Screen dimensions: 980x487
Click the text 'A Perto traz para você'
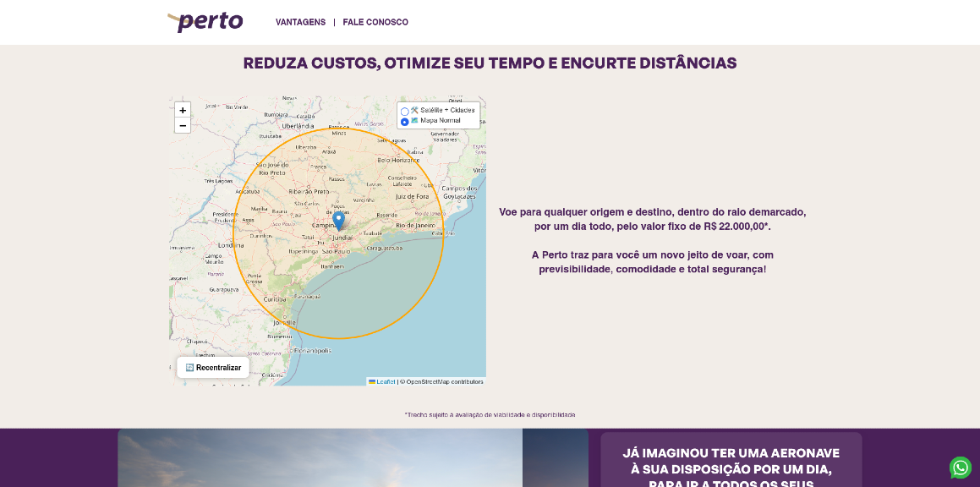coord(653,262)
